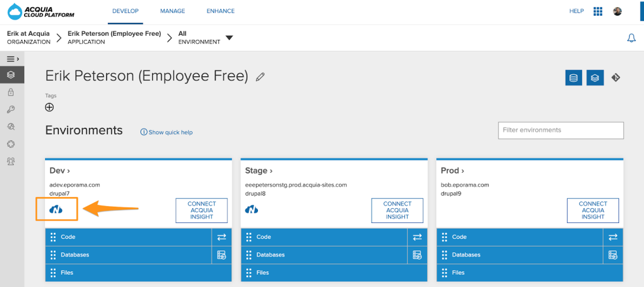Click the Acquia Cloud Platform logo
The image size is (644, 287).
(41, 12)
